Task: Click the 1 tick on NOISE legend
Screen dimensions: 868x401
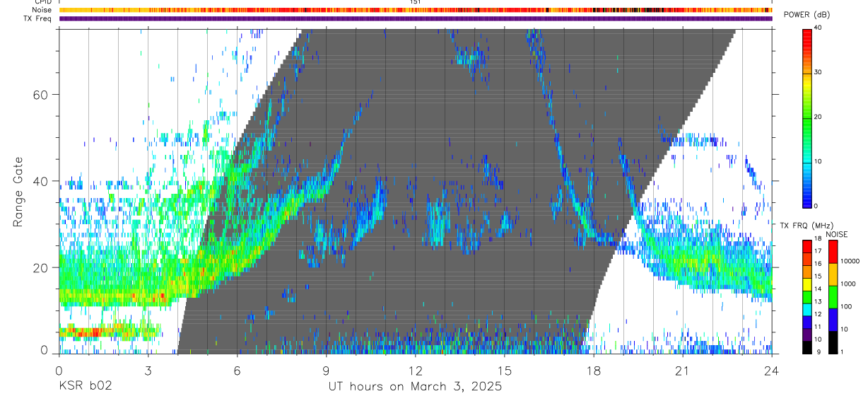Action: (842, 351)
